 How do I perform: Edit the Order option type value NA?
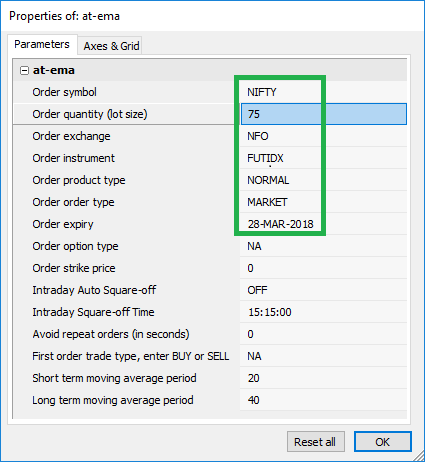point(323,246)
